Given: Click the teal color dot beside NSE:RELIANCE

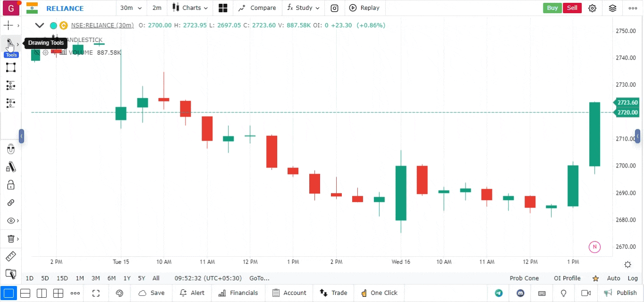Looking at the screenshot, I should coord(53,25).
